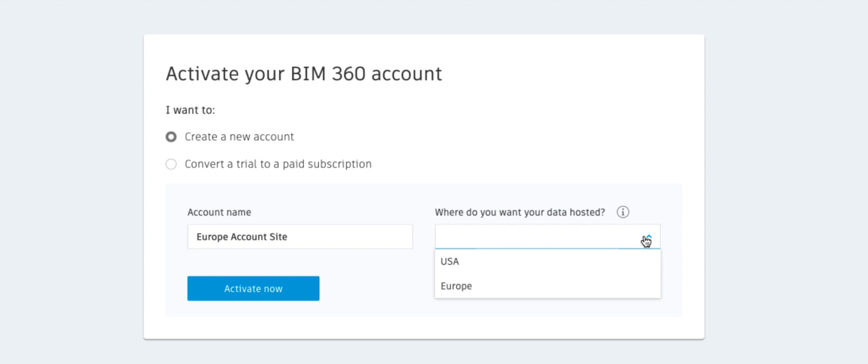Click the word 'hosted?' beside the info icon
The height and width of the screenshot is (364, 868).
click(x=587, y=212)
